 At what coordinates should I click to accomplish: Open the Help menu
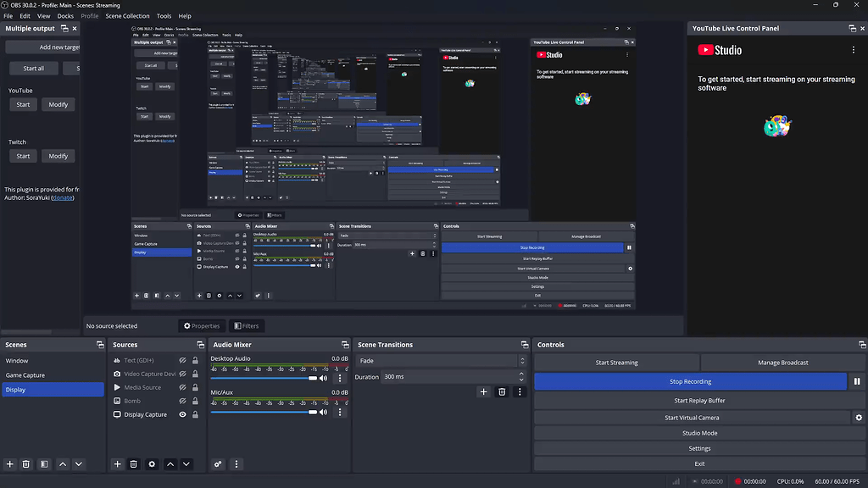[185, 16]
